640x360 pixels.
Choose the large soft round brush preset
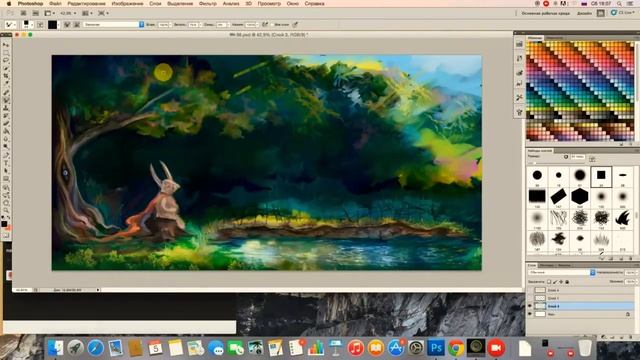tap(580, 176)
